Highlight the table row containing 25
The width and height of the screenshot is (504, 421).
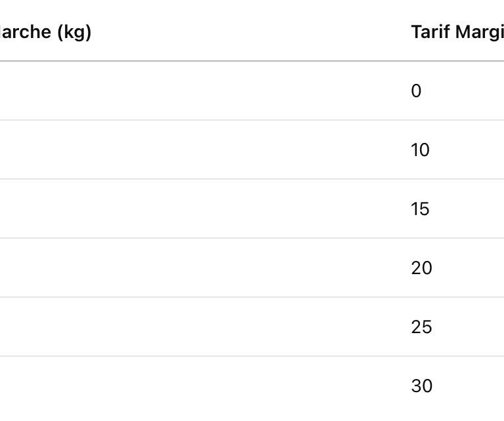pyautogui.click(x=262, y=327)
